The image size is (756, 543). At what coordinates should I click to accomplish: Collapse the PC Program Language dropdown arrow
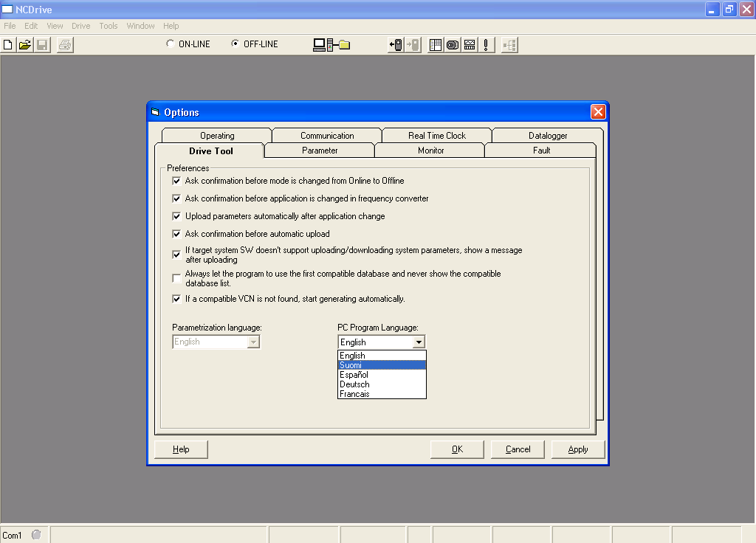[419, 342]
